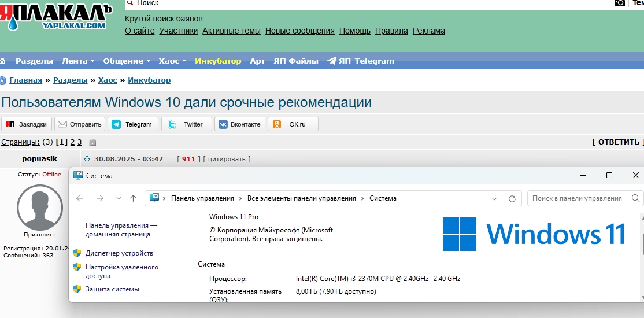Click the post rating 911

click(188, 159)
